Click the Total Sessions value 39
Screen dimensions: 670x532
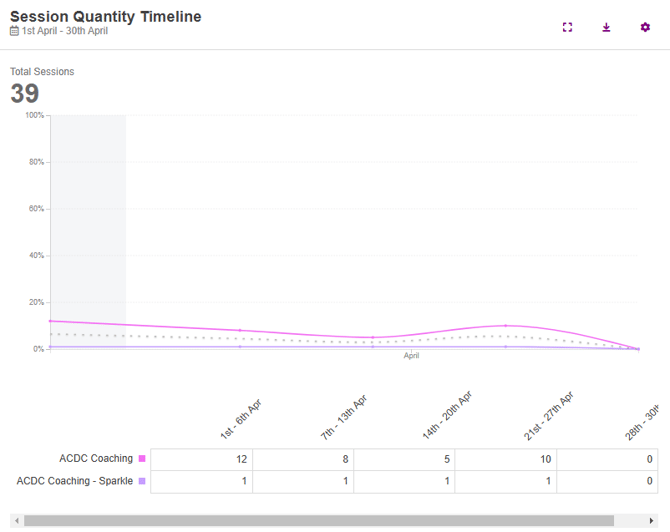(x=25, y=94)
